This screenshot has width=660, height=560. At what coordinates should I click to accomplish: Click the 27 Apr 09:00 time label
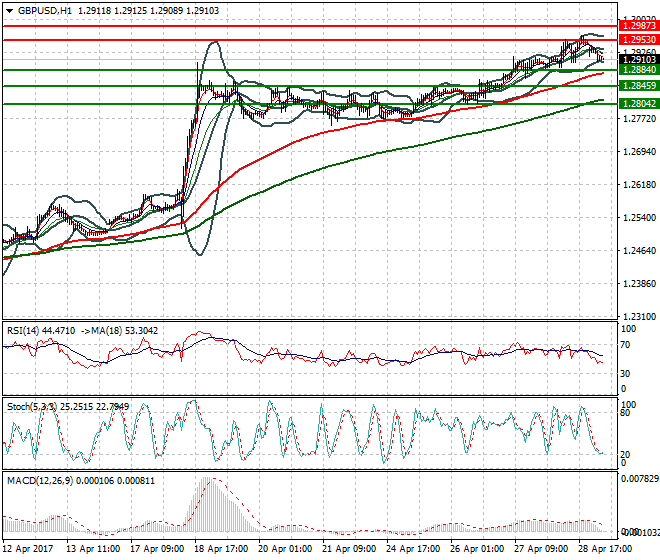click(541, 549)
